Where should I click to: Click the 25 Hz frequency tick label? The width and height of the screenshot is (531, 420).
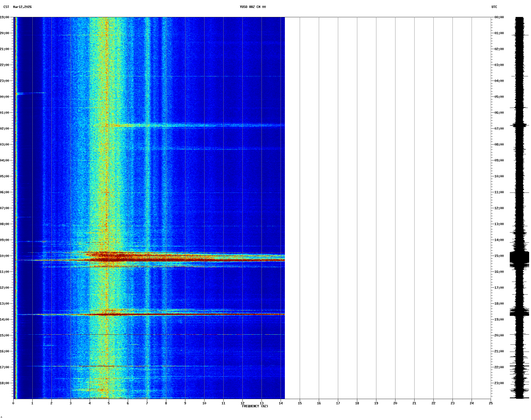[491, 403]
